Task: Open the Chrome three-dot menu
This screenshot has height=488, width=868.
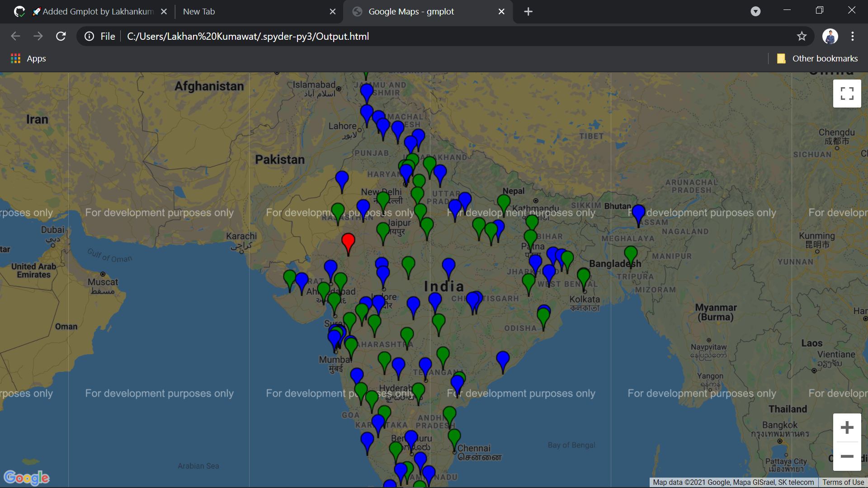Action: coord(853,36)
